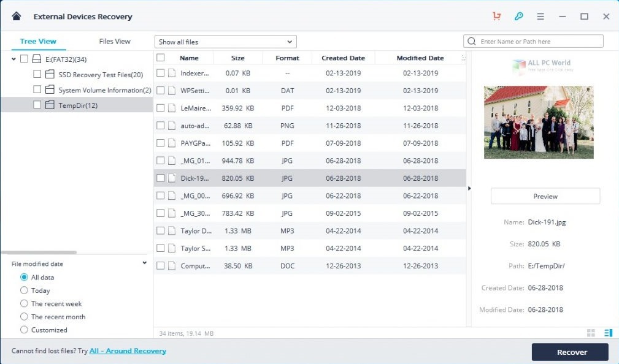
Task: Collapse the 'File modified date' filter panel
Action: coord(145,262)
